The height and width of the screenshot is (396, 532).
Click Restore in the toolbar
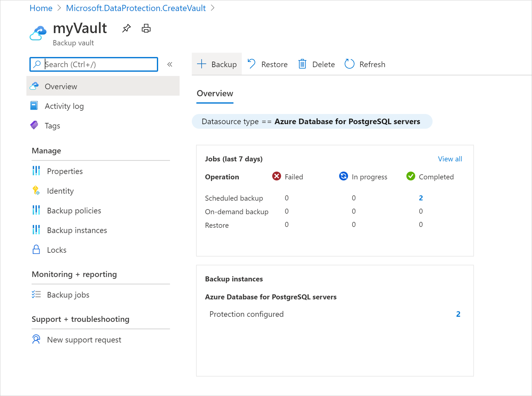pos(267,64)
